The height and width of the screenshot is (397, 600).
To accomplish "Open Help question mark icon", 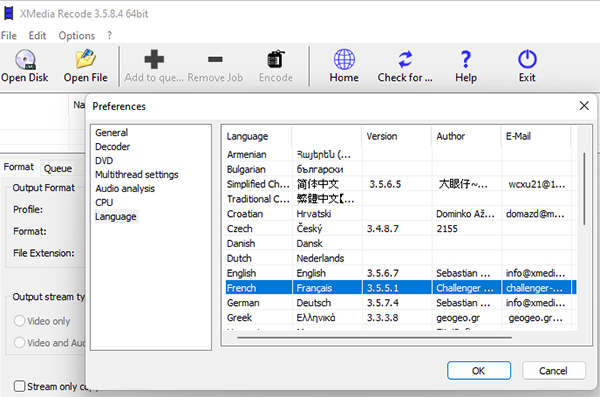I will pos(465,59).
